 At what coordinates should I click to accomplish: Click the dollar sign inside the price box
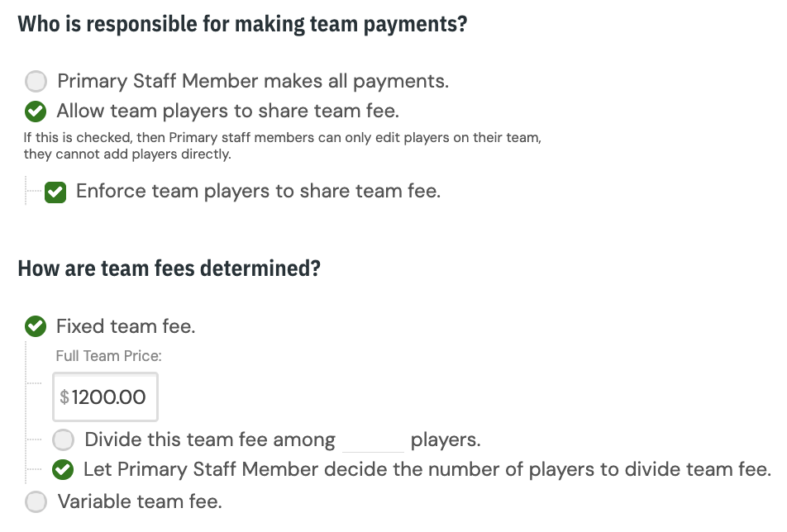coord(64,397)
